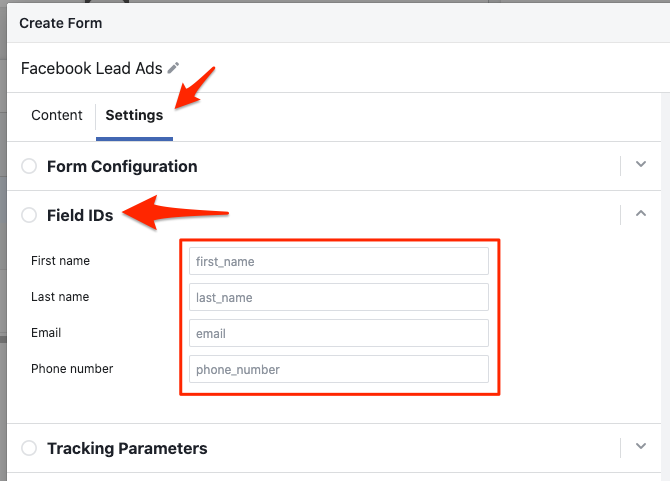The image size is (670, 481).
Task: Toggle the Form Configuration circle indicator
Action: pyautogui.click(x=29, y=166)
